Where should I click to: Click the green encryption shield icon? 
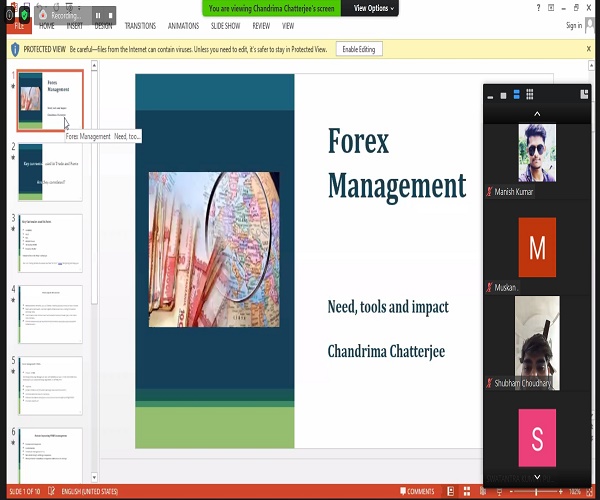pos(24,15)
